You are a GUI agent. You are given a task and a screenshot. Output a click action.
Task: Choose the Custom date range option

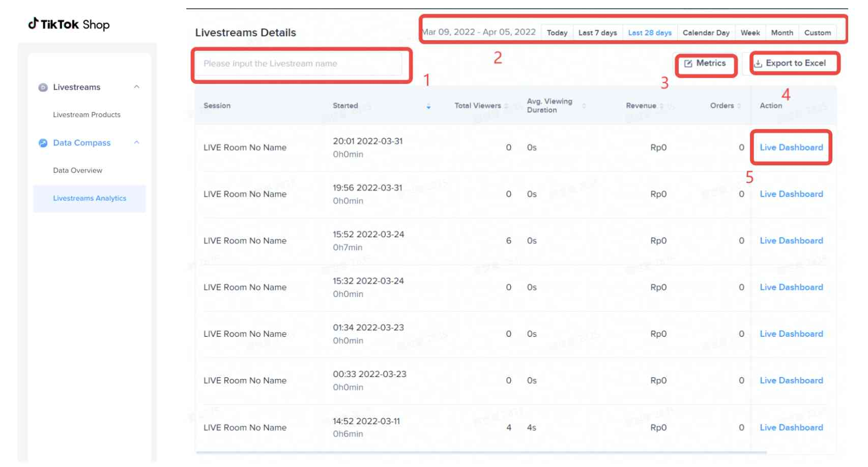tap(817, 33)
